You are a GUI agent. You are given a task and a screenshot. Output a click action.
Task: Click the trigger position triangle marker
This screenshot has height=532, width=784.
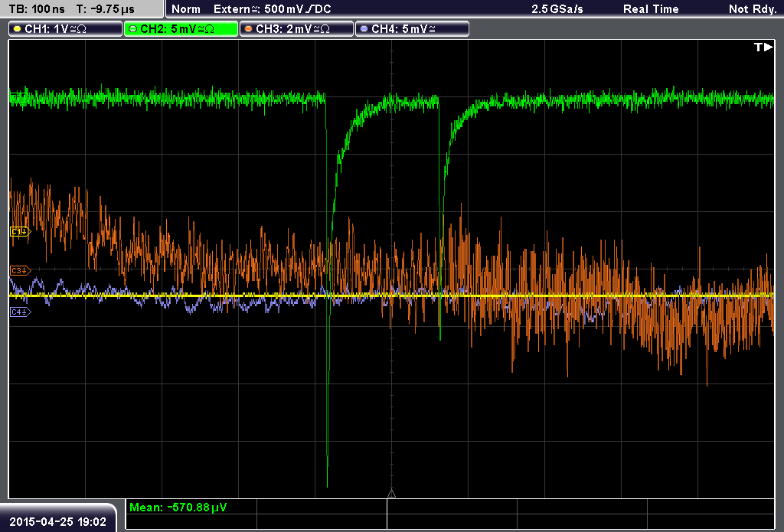tap(391, 493)
